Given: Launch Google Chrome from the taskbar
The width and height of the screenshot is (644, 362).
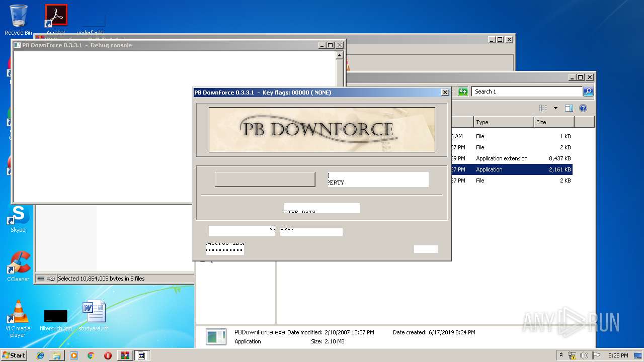Looking at the screenshot, I should point(91,355).
